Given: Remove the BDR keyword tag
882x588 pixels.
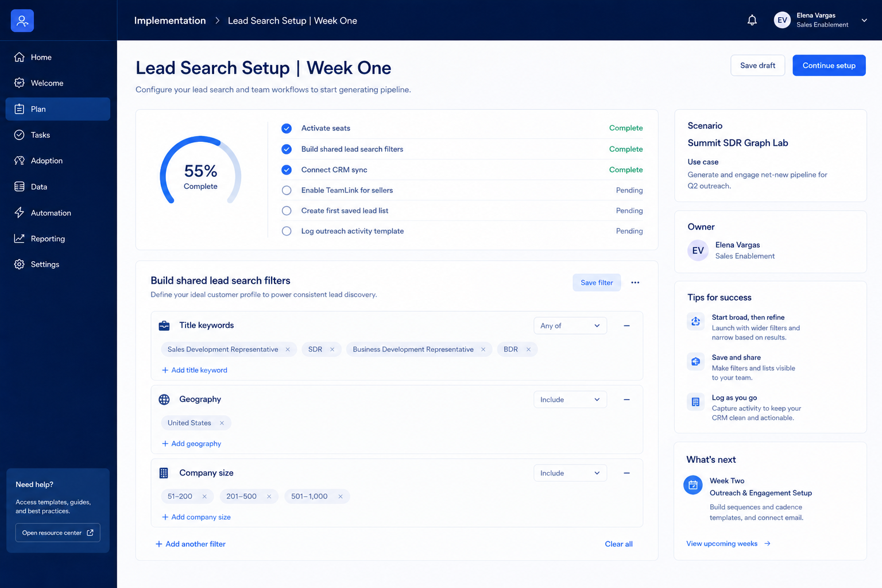Looking at the screenshot, I should point(528,349).
